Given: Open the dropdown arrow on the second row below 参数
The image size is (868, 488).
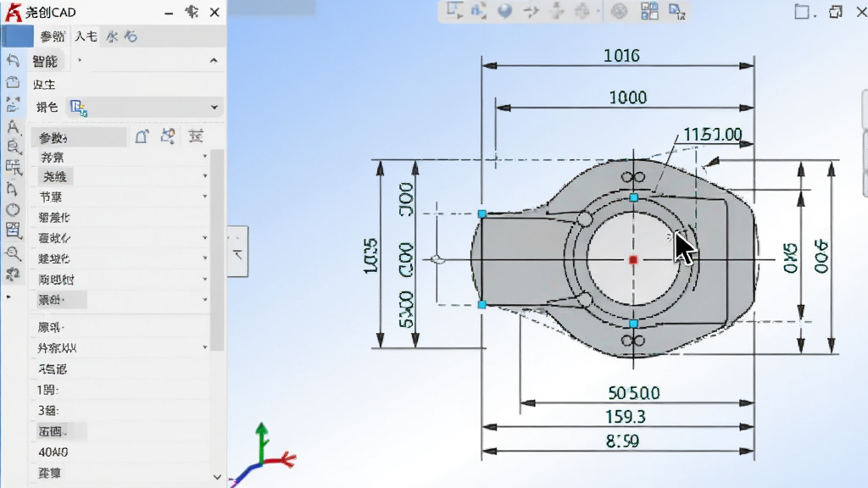Looking at the screenshot, I should tap(205, 176).
